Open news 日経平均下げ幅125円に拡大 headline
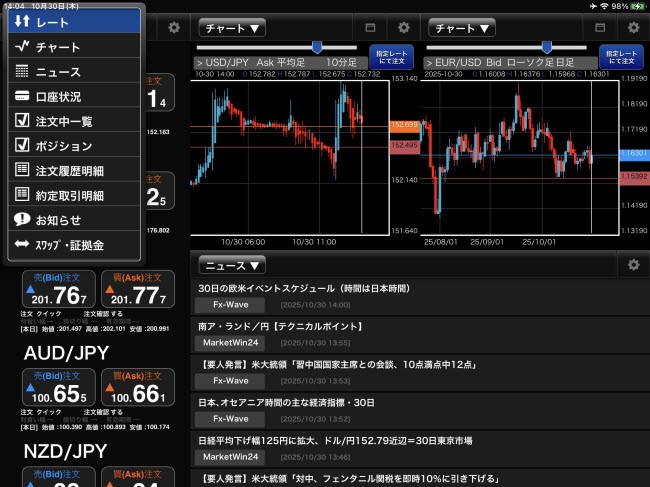The image size is (650, 487). (420, 449)
